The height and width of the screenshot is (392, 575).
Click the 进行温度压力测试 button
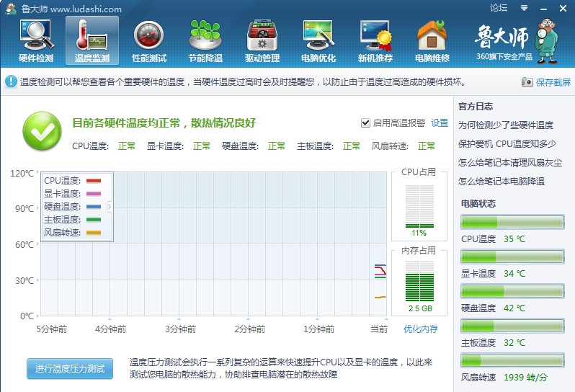(x=69, y=369)
